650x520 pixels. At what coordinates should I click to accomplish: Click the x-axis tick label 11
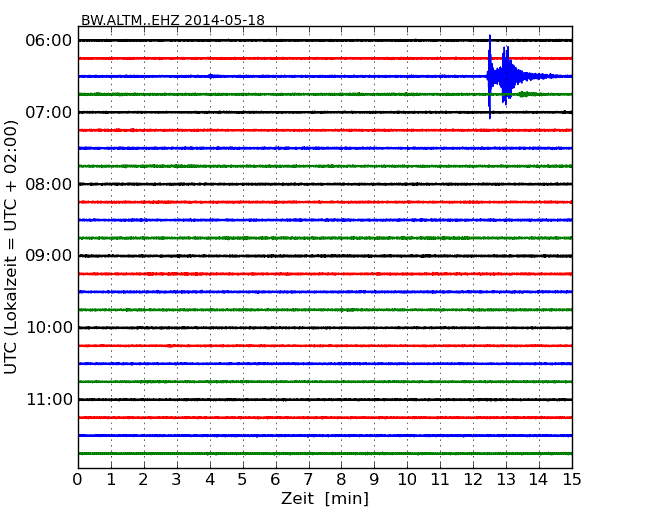440,479
